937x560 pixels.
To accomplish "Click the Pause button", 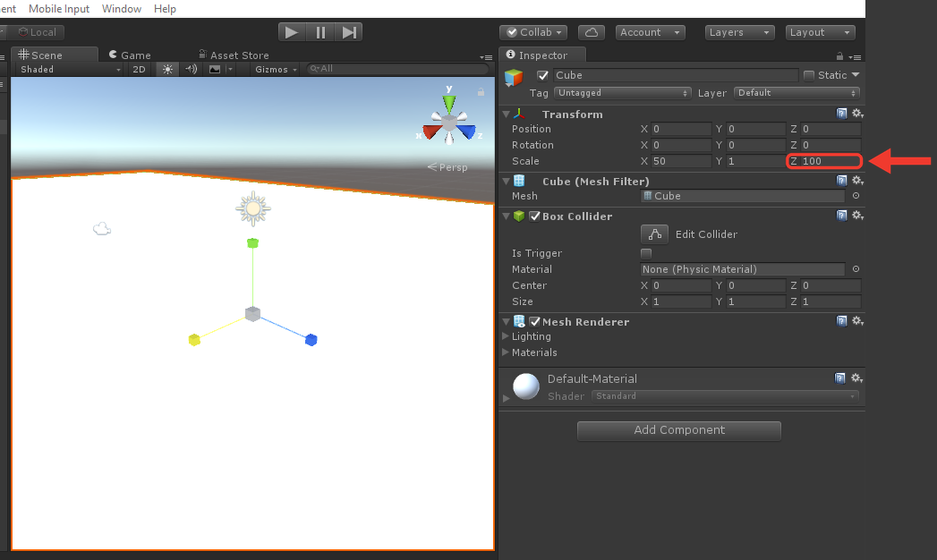I will pos(320,32).
